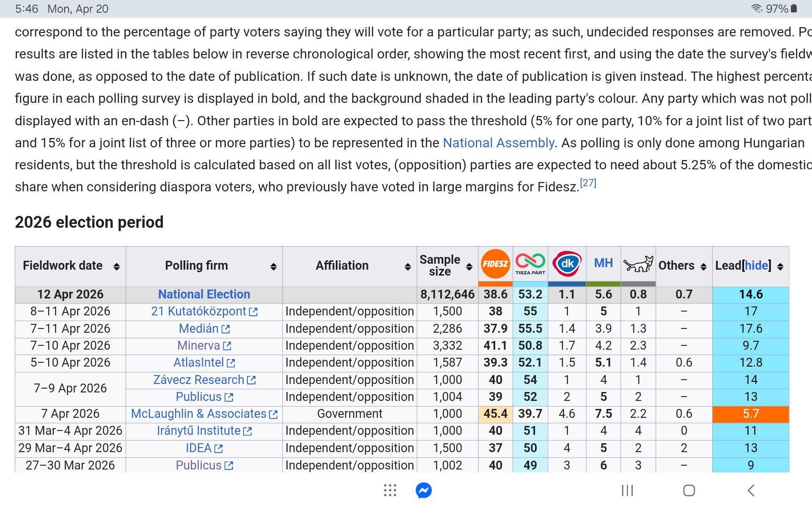
Task: Open the MH party link
Action: pos(603,263)
